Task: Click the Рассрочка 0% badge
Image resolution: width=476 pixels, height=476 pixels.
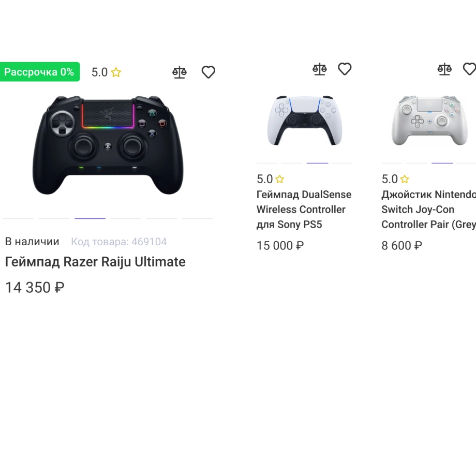Action: coord(39,72)
